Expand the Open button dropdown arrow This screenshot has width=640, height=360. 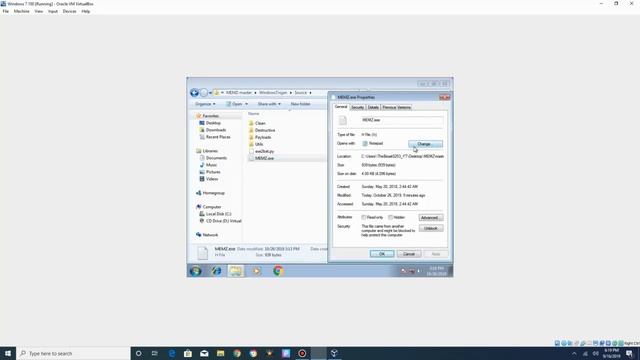coord(246,104)
